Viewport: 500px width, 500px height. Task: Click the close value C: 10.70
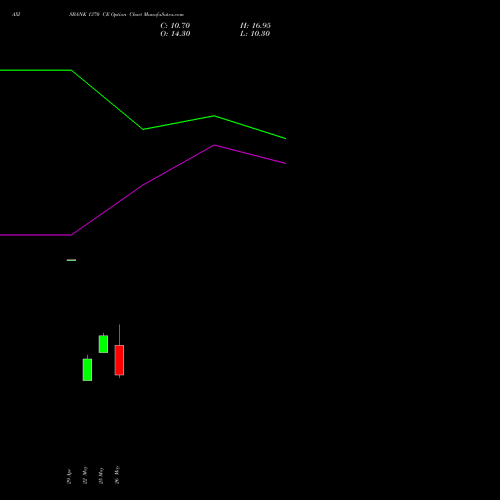(175, 26)
